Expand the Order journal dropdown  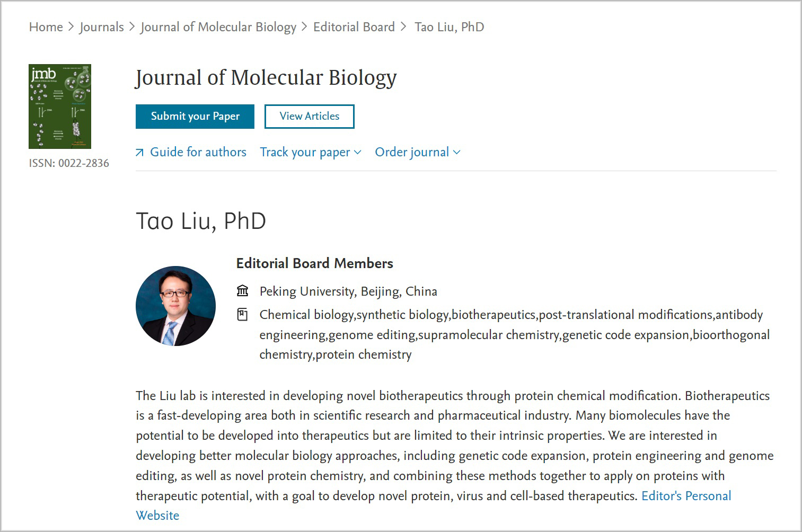[x=412, y=152]
